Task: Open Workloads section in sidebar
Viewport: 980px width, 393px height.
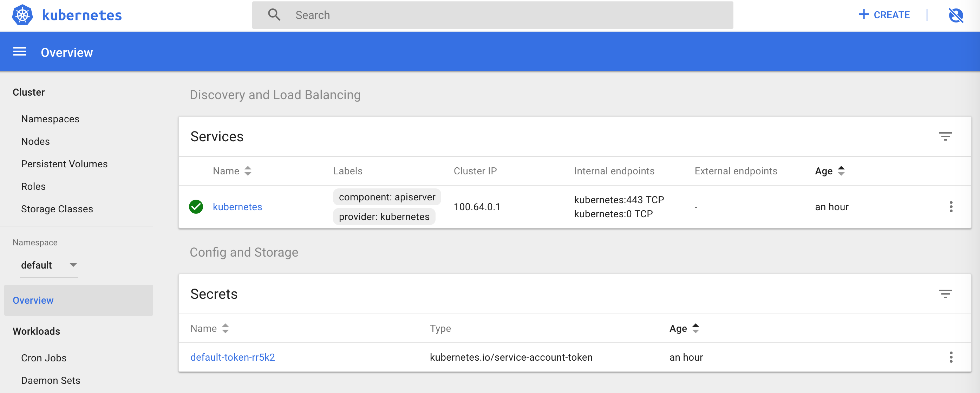Action: click(x=37, y=331)
